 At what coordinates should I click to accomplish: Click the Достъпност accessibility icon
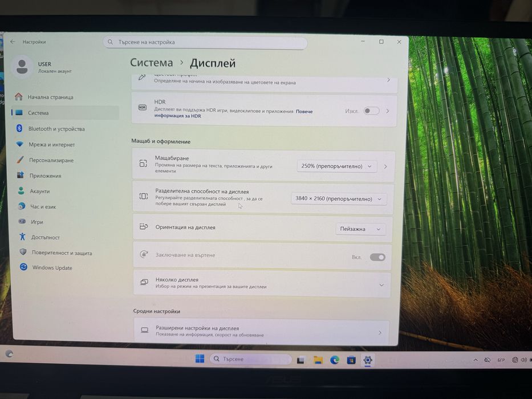point(22,237)
